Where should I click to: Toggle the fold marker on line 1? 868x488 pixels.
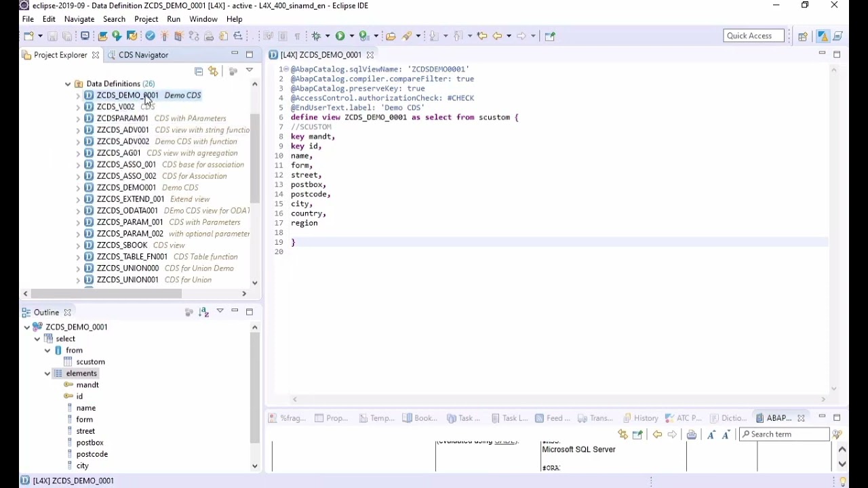tap(285, 69)
